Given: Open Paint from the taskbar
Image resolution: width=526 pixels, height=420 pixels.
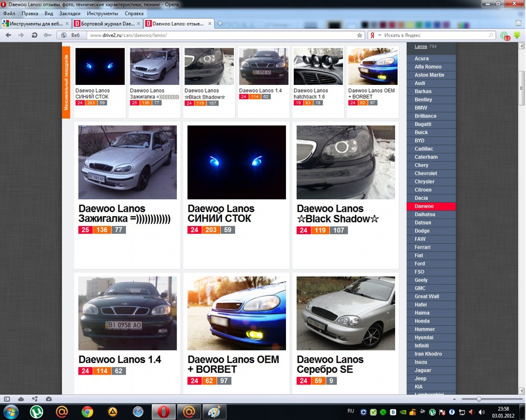Looking at the screenshot, I should coord(214,412).
